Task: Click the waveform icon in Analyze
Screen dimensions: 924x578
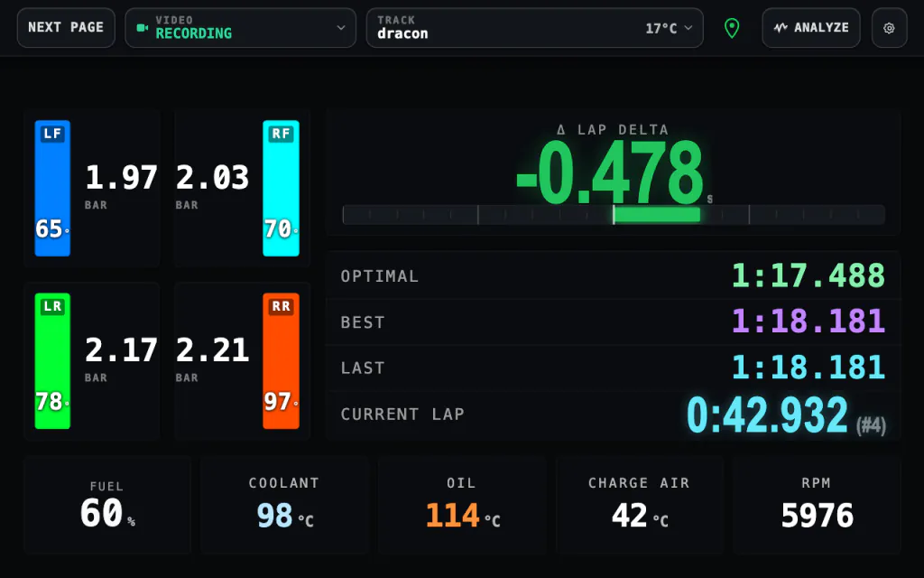Action: [781, 28]
